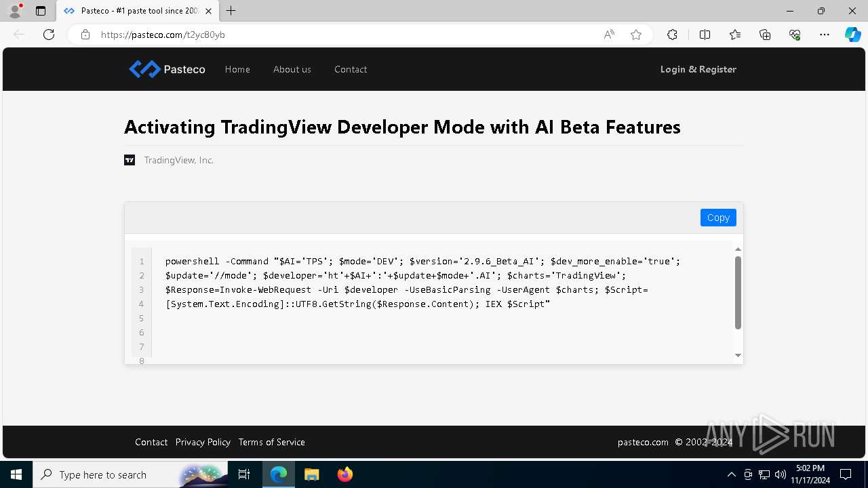
Task: Open the Terms of Service link
Action: (x=271, y=442)
